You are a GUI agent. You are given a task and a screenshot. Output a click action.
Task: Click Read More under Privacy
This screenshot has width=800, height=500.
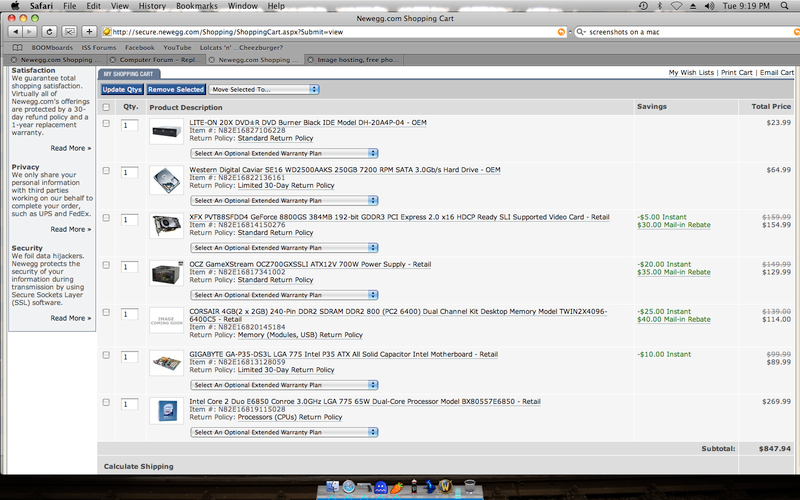(x=70, y=229)
